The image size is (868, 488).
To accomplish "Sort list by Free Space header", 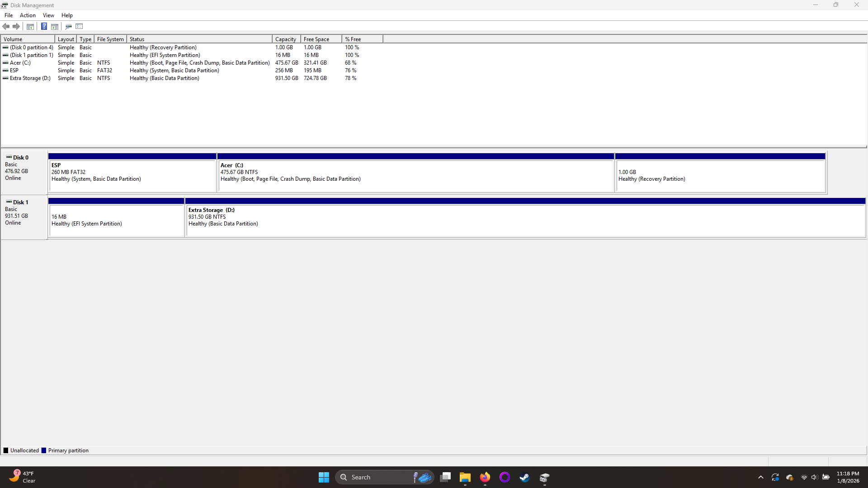I will [x=316, y=39].
